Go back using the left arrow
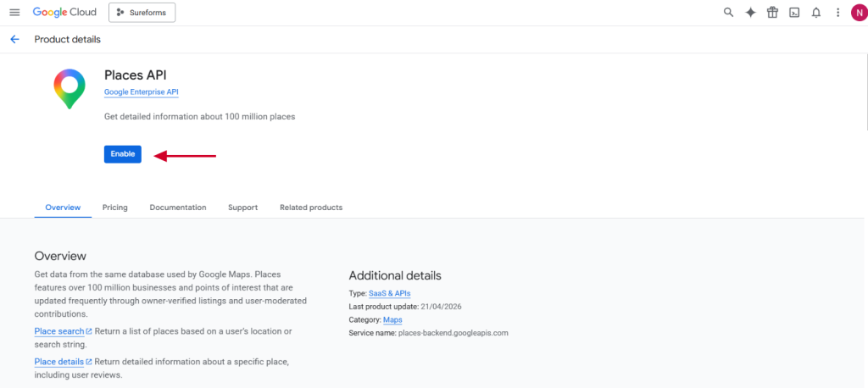The width and height of the screenshot is (868, 388). click(x=14, y=39)
